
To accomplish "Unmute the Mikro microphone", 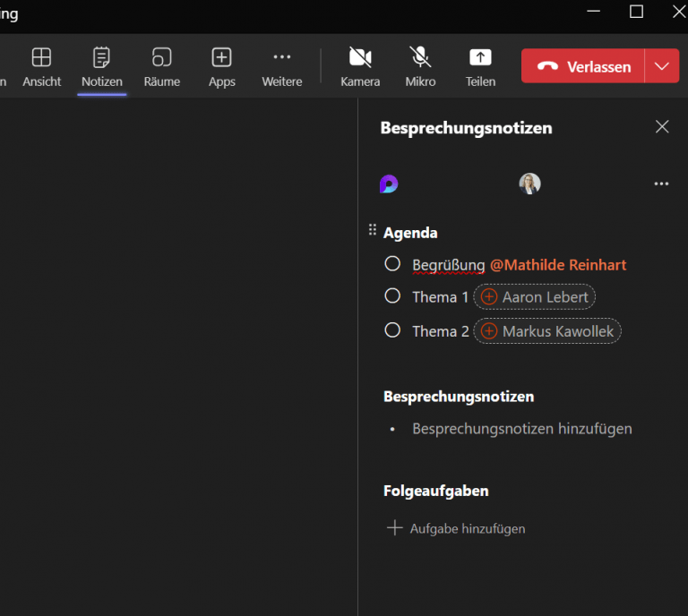I will coord(420,67).
